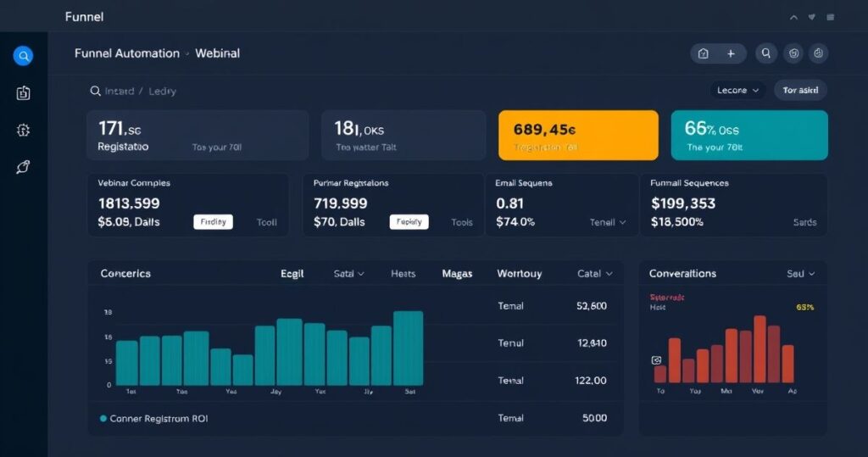Click the rocket icon in left sidebar
Image resolution: width=868 pixels, height=457 pixels.
24,167
